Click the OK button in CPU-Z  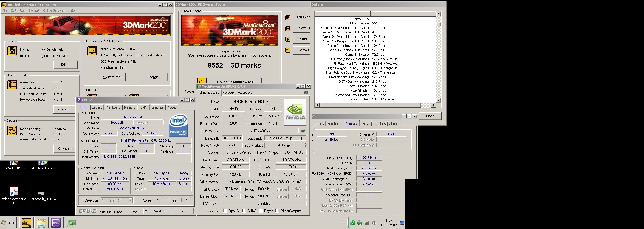(183, 211)
